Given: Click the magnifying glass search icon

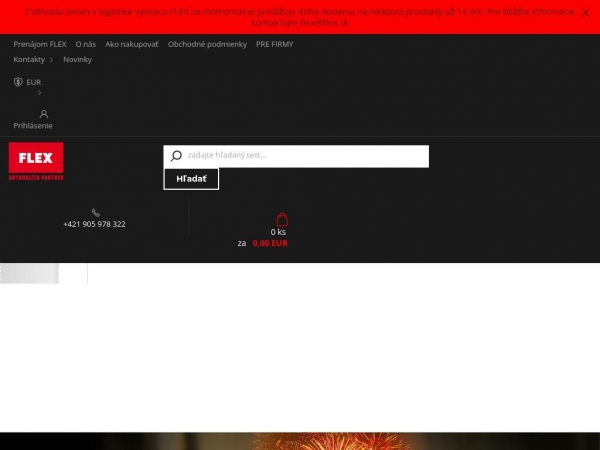Looking at the screenshot, I should [176, 156].
